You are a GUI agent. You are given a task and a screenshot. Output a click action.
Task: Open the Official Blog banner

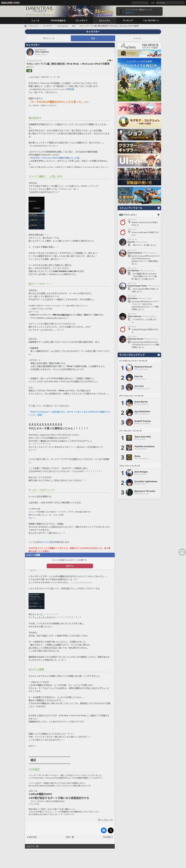tap(150, 53)
